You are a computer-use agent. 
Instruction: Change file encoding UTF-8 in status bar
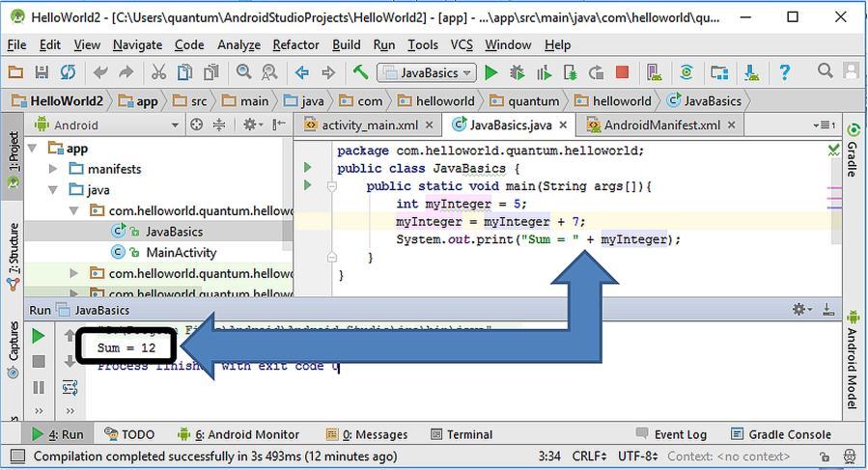point(637,456)
